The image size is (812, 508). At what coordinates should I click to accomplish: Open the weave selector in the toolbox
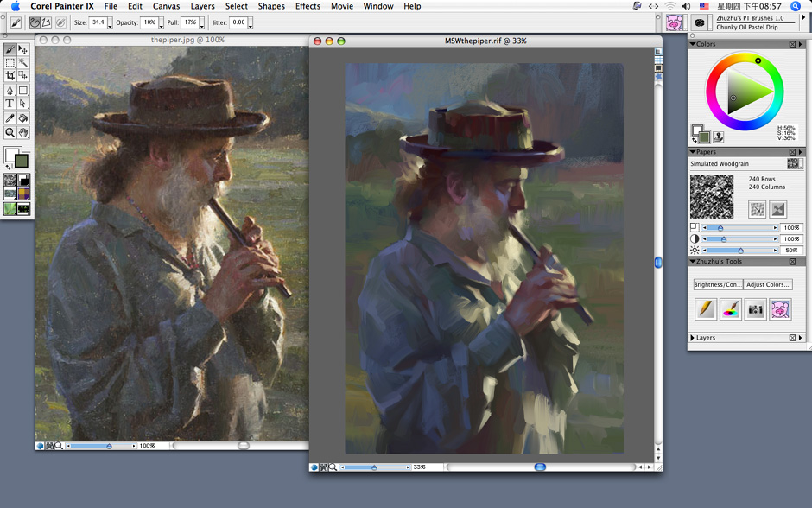tap(24, 194)
